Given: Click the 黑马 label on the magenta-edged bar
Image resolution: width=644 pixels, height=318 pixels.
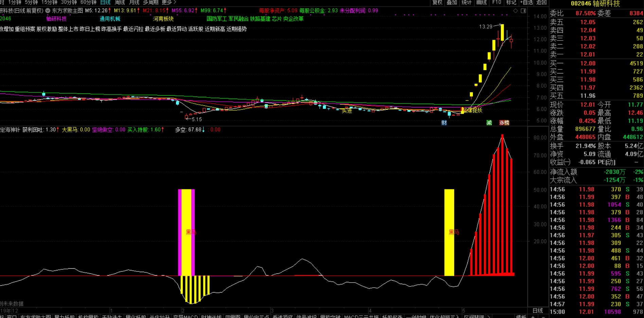Looking at the screenshot, I should pos(191,232).
